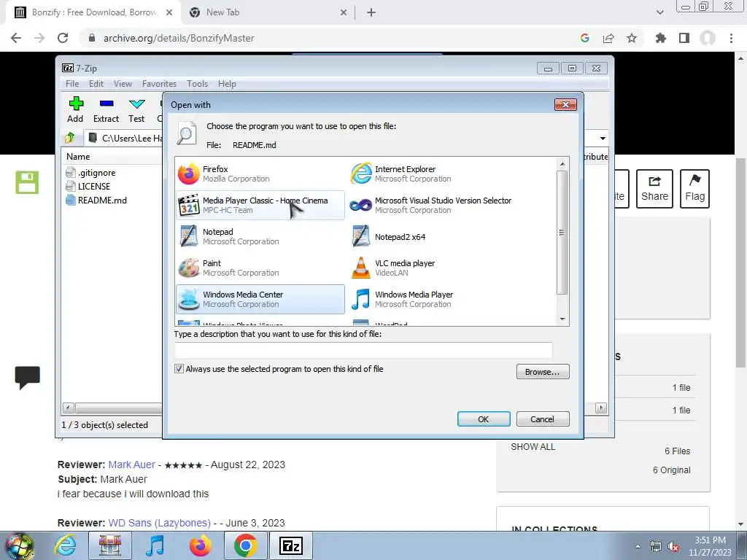The height and width of the screenshot is (560, 747).
Task: Uncheck Always use the selected program
Action: pos(179,368)
